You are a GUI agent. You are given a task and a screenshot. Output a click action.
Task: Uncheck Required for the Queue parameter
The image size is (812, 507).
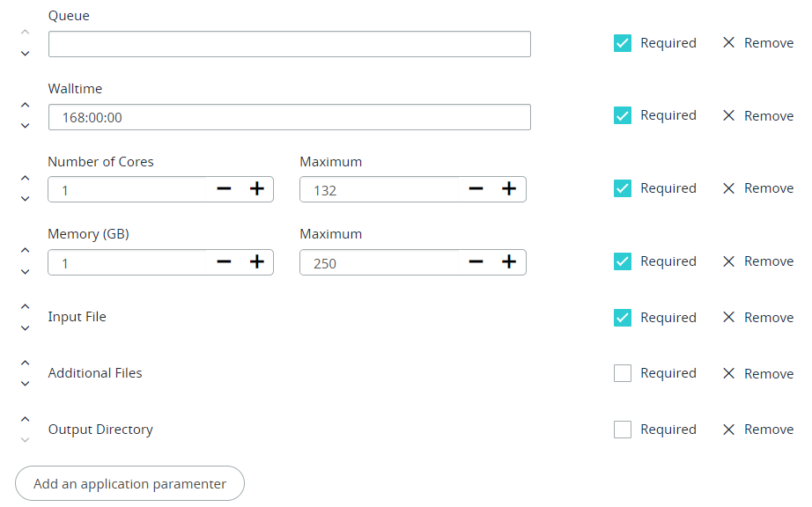(623, 43)
